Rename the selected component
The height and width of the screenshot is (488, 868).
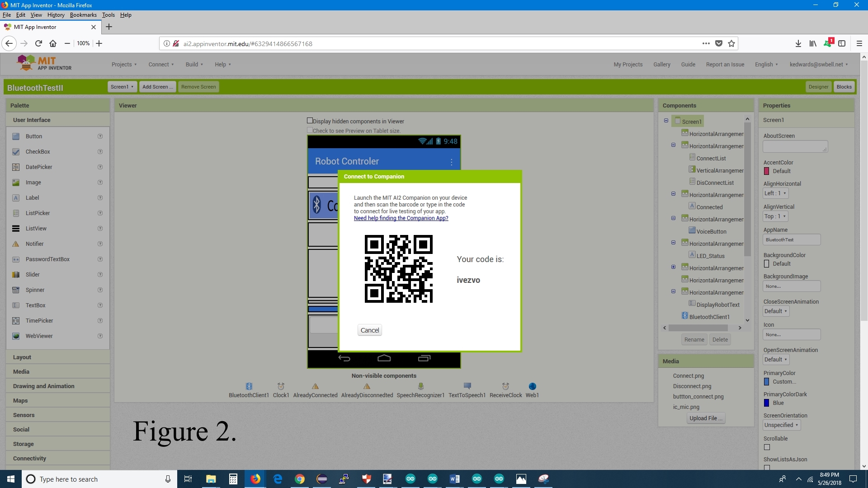click(694, 340)
